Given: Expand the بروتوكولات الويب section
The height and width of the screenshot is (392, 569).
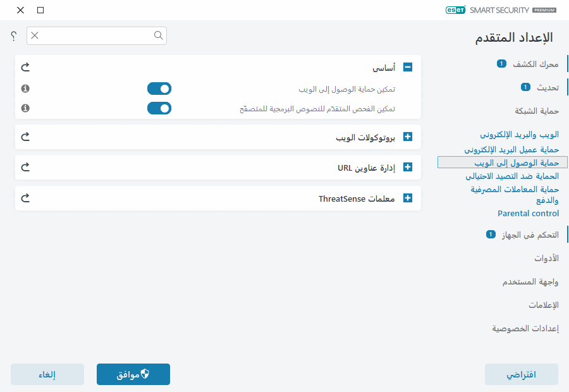Looking at the screenshot, I should coord(407,137).
